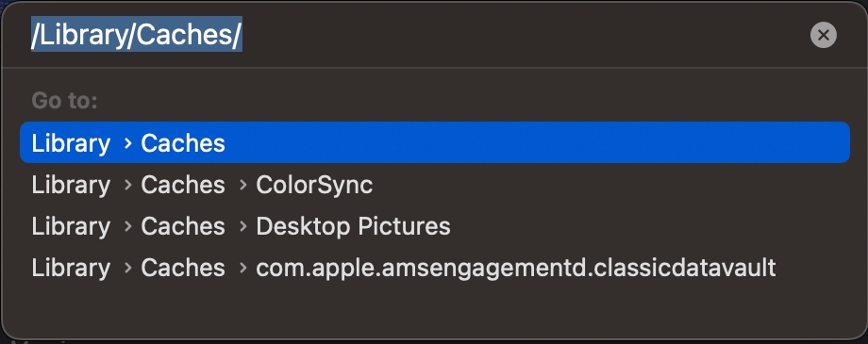Click the Go to: heading label
The height and width of the screenshot is (344, 868).
click(64, 101)
